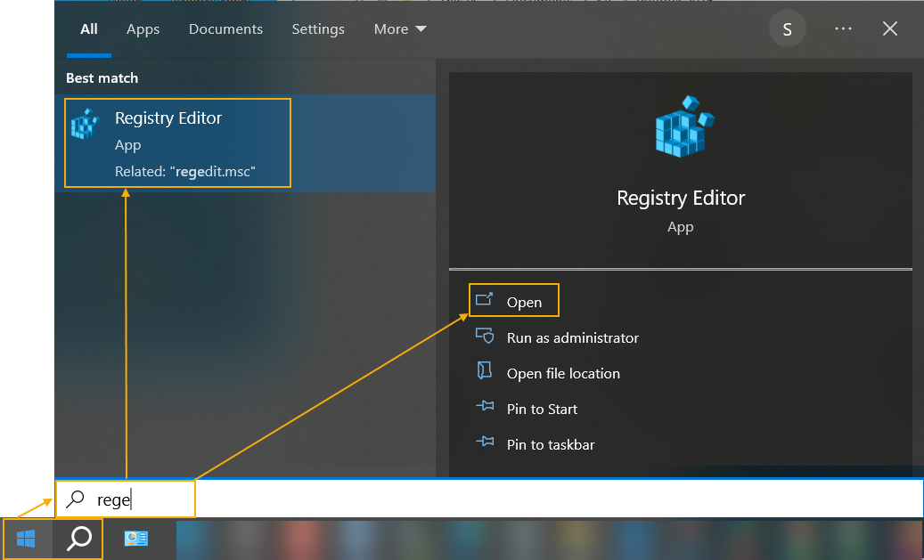Expand the More filter dropdown
924x560 pixels.
point(400,29)
